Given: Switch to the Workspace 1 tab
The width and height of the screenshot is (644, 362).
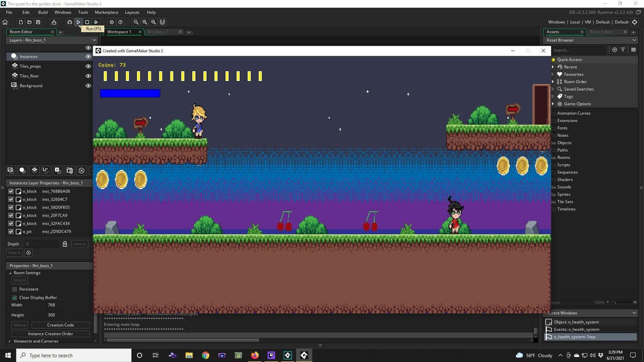Looking at the screenshot, I should 119,32.
